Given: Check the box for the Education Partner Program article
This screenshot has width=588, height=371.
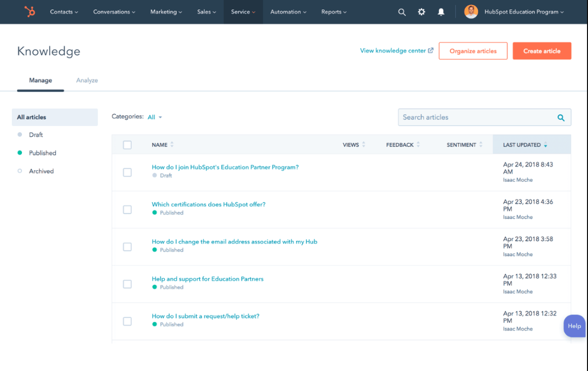Looking at the screenshot, I should (127, 172).
